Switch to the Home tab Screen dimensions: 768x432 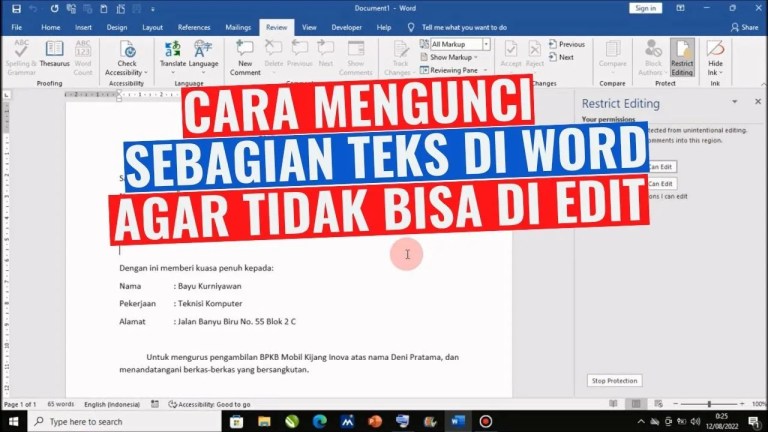tap(50, 27)
